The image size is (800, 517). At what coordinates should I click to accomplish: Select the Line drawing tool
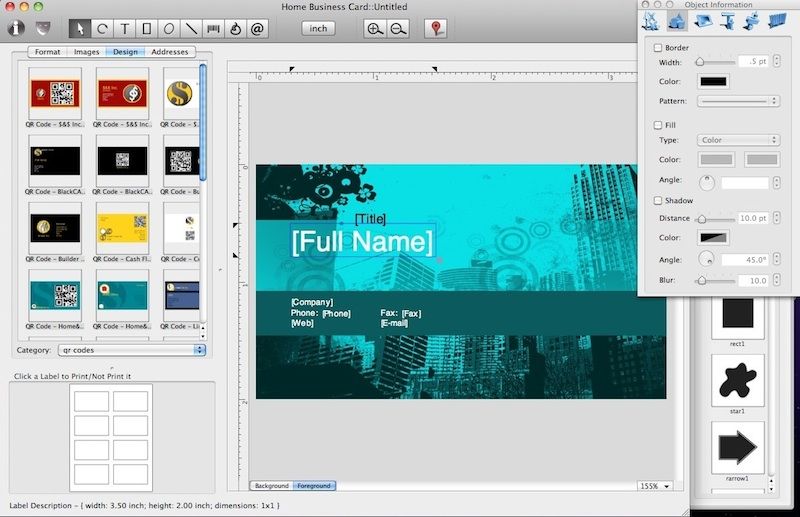point(191,29)
